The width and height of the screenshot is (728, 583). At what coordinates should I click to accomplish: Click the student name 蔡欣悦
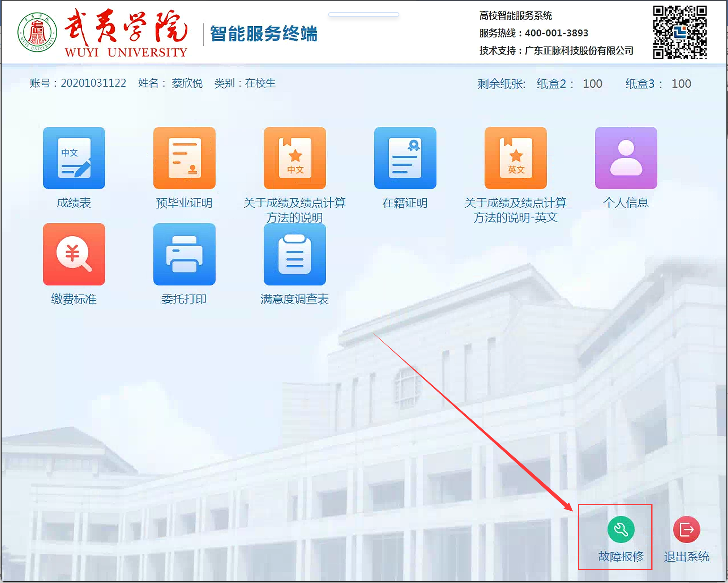point(187,83)
